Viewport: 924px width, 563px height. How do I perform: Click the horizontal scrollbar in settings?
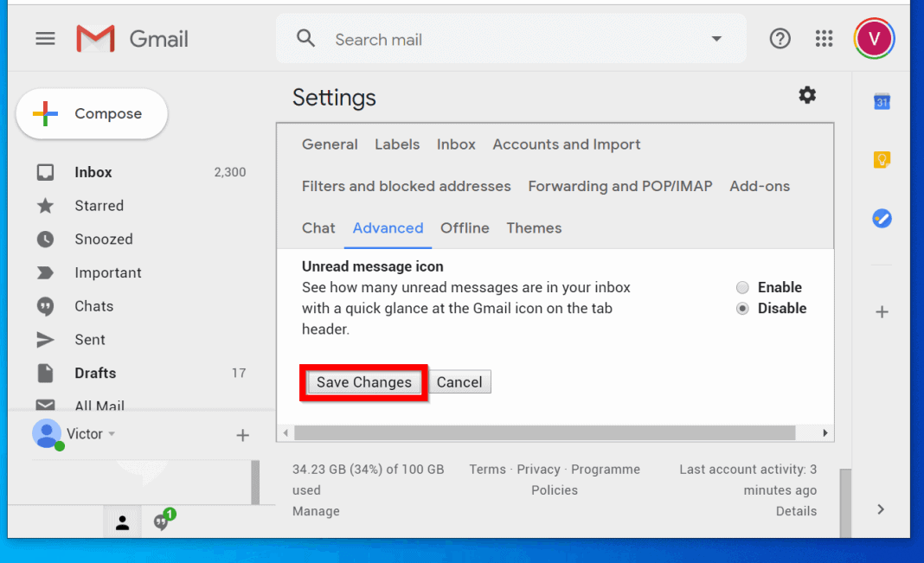(x=543, y=432)
